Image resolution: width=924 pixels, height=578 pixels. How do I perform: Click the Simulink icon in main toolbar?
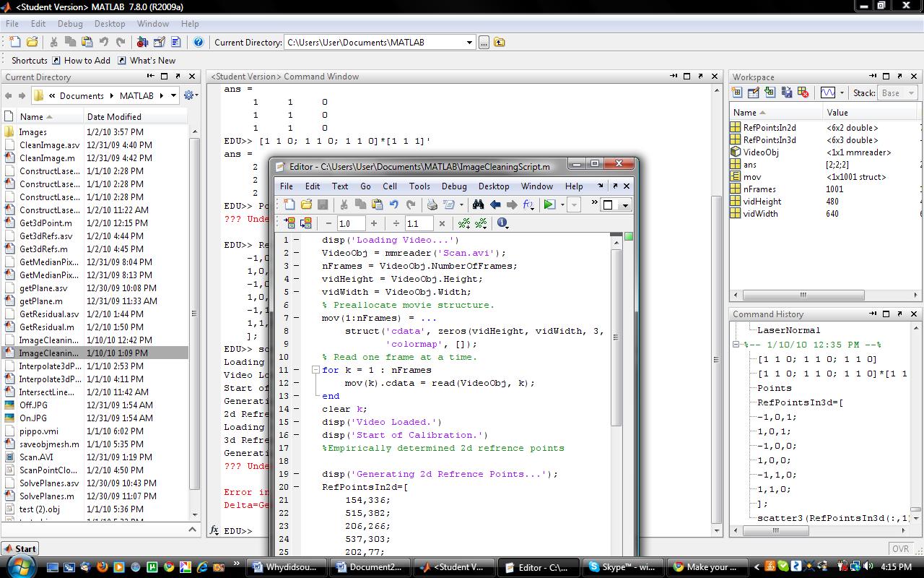[142, 43]
